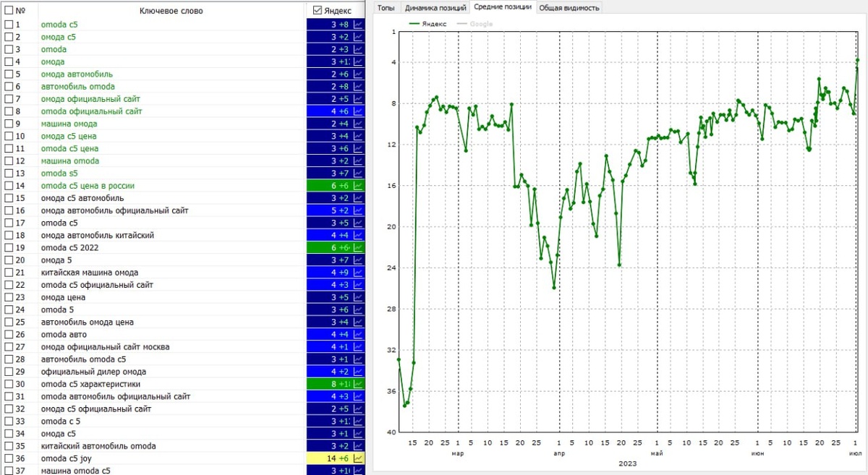Open the chart icon for row 24 omoda 5
Image resolution: width=868 pixels, height=475 pixels.
[358, 309]
